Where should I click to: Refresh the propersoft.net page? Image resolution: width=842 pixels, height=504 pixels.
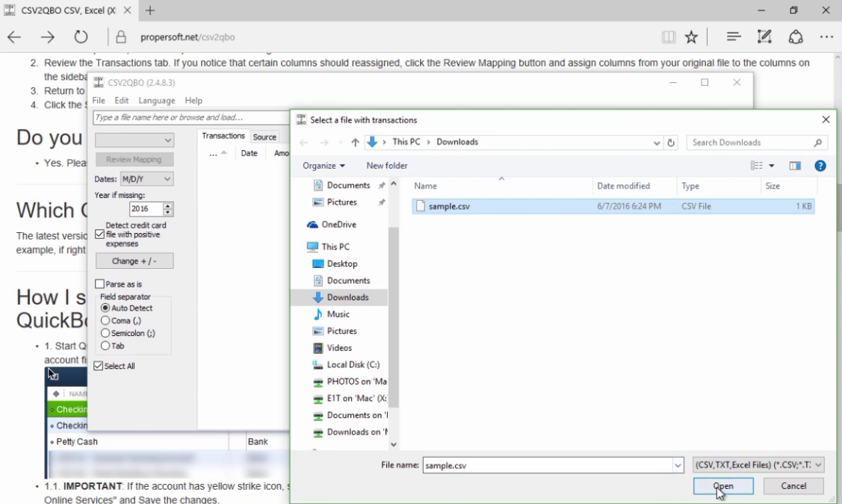pos(81,37)
